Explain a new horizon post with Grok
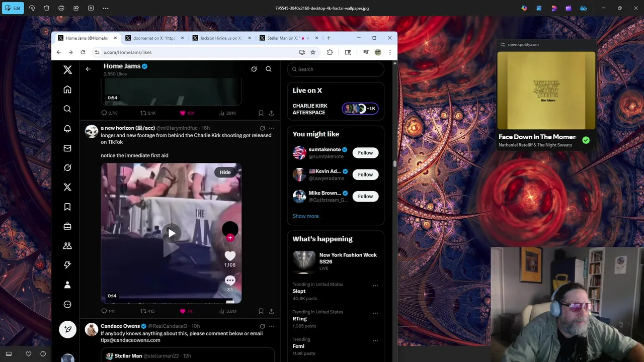This screenshot has width=644, height=362. 262,128
